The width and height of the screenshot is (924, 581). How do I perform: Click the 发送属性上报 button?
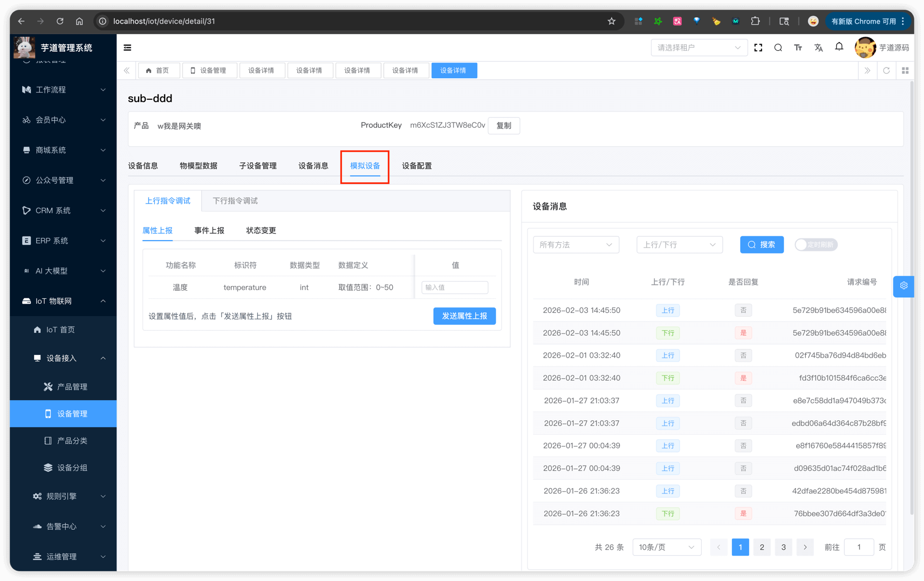464,316
